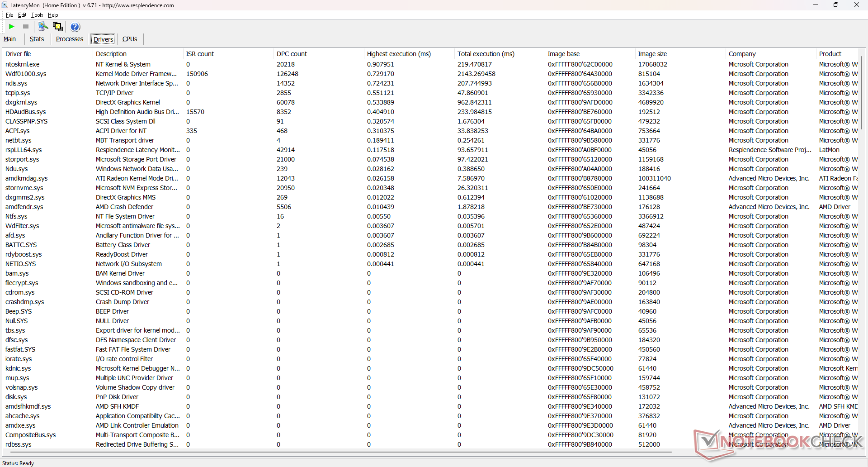The height and width of the screenshot is (467, 868).
Task: Sort by the ISR count column header
Action: (x=228, y=54)
